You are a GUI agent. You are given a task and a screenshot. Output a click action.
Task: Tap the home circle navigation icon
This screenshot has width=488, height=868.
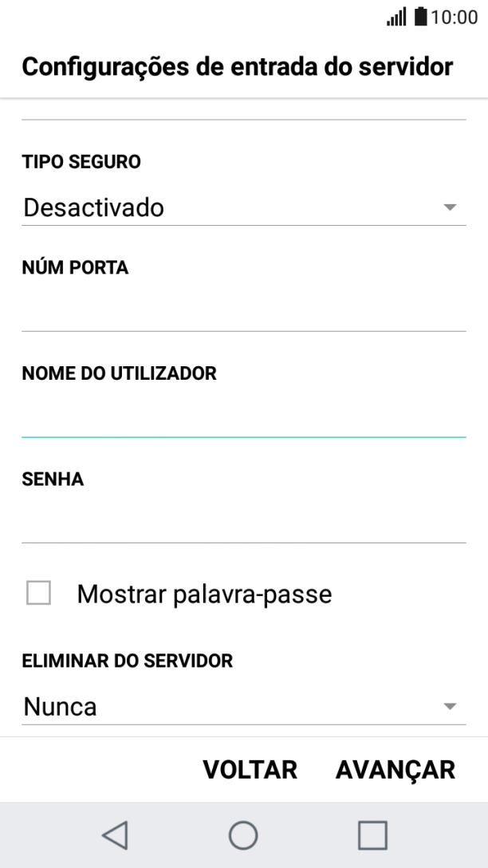pos(244,834)
